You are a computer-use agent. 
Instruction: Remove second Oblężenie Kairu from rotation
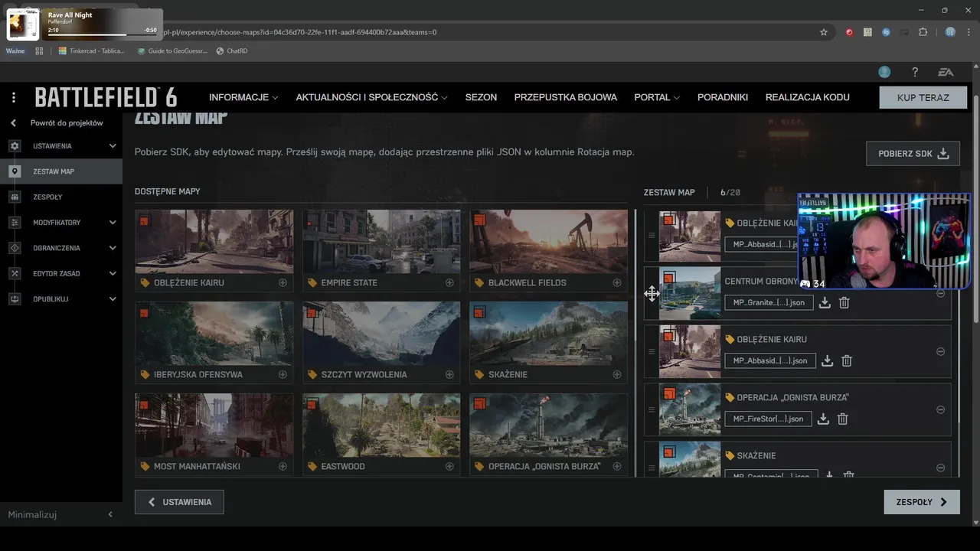point(940,351)
